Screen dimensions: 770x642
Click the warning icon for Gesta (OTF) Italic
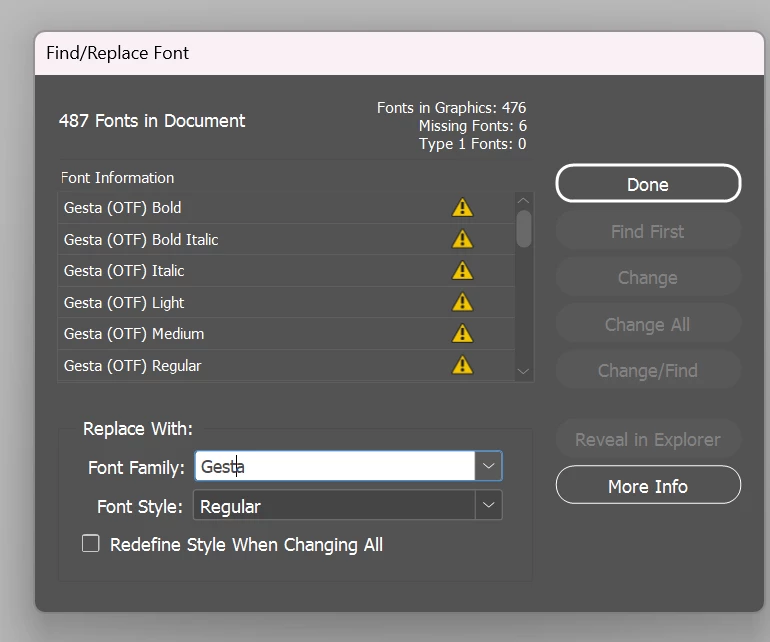pos(462,271)
